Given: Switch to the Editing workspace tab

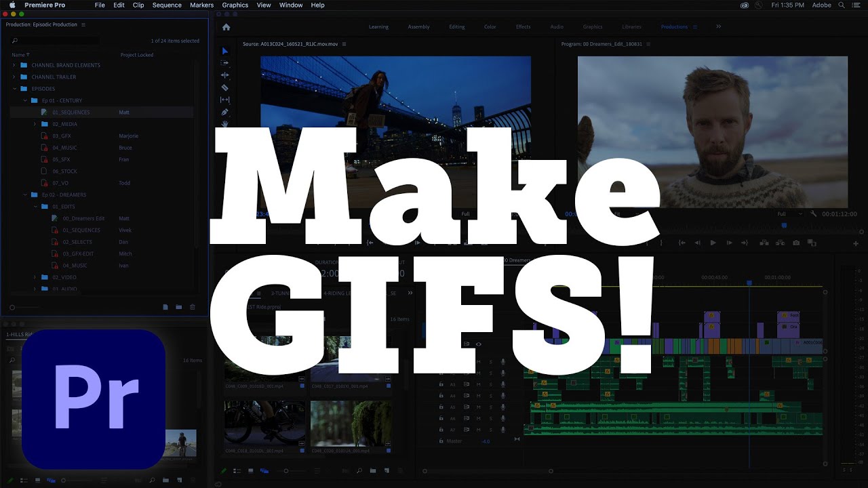Looking at the screenshot, I should pos(457,27).
